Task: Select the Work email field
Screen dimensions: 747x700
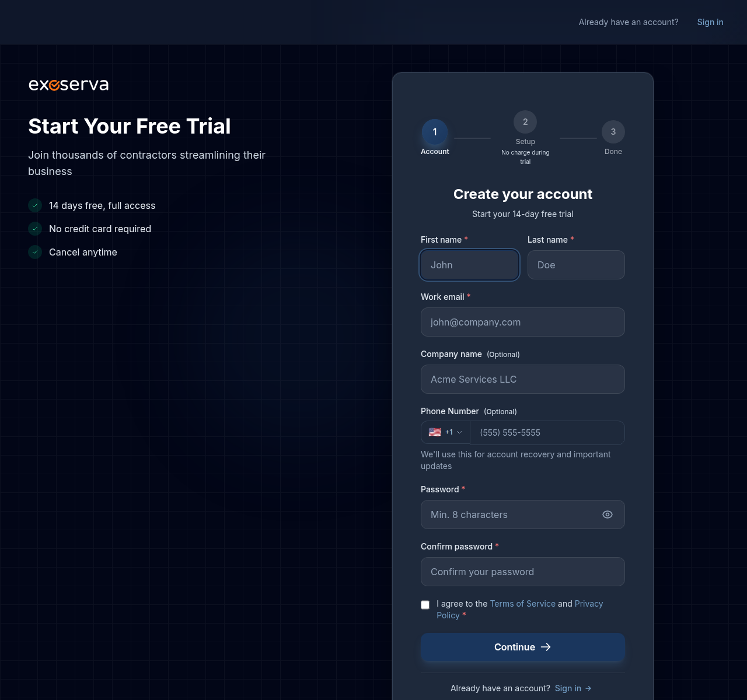Action: [x=522, y=322]
